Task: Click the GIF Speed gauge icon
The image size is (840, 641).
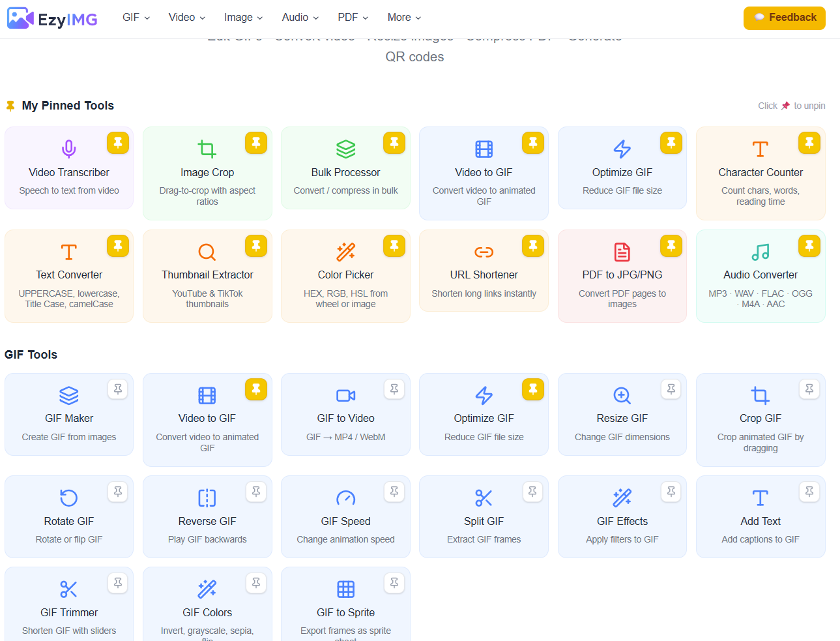Action: click(345, 498)
